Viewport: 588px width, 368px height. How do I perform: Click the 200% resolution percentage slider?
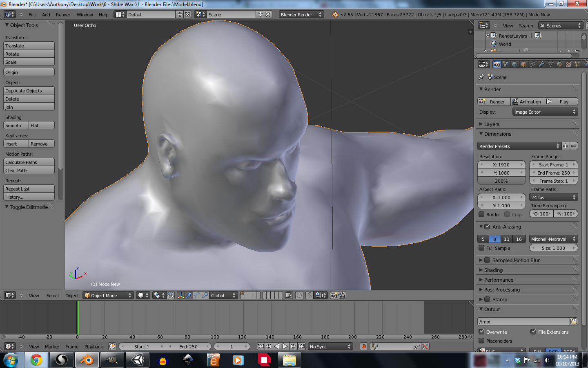pyautogui.click(x=501, y=181)
